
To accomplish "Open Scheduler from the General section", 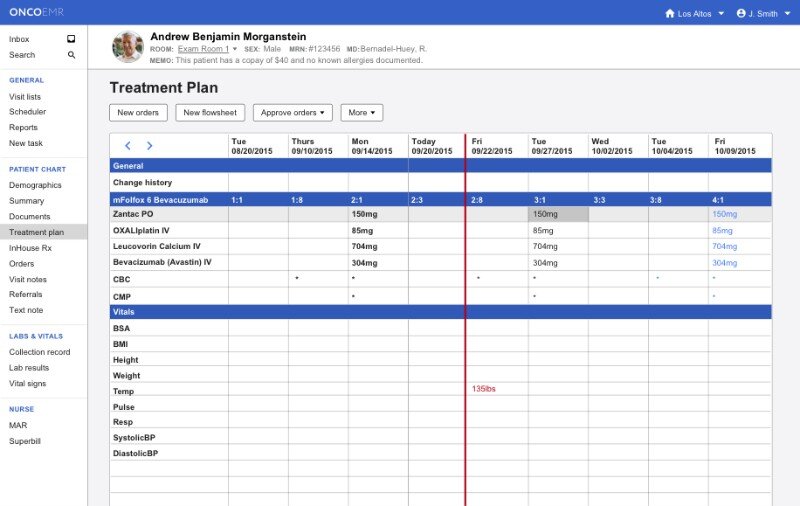I will 28,112.
